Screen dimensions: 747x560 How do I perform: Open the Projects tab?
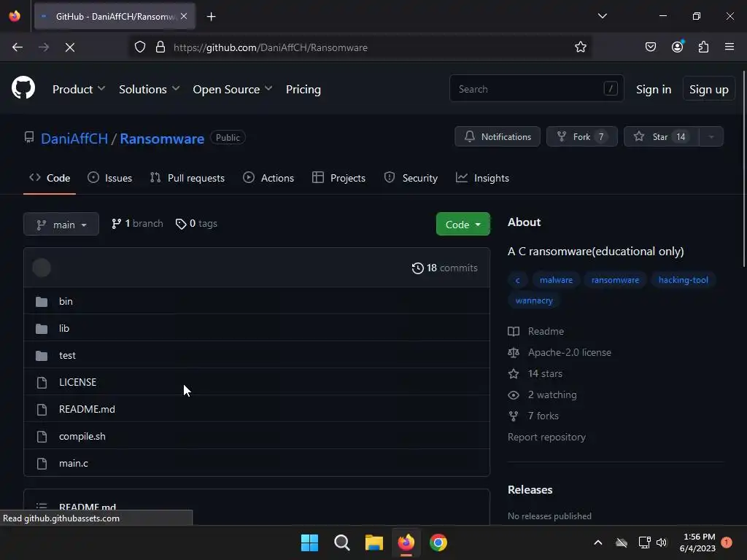[338, 178]
